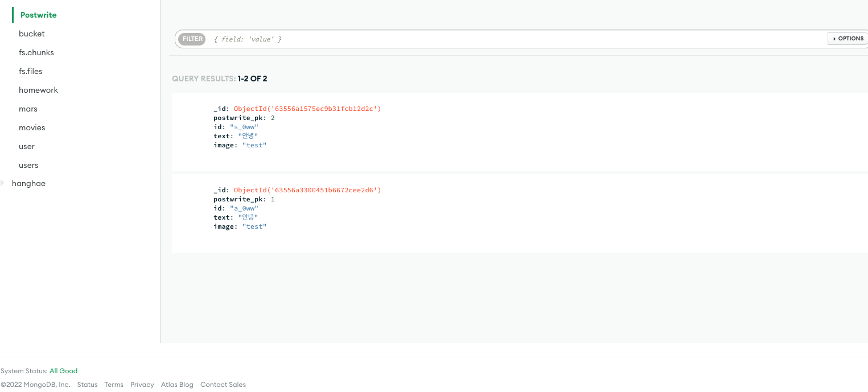Click ObjectId '63556a3300451b6672cee2d6' value
This screenshot has height=392, width=868.
click(x=307, y=190)
